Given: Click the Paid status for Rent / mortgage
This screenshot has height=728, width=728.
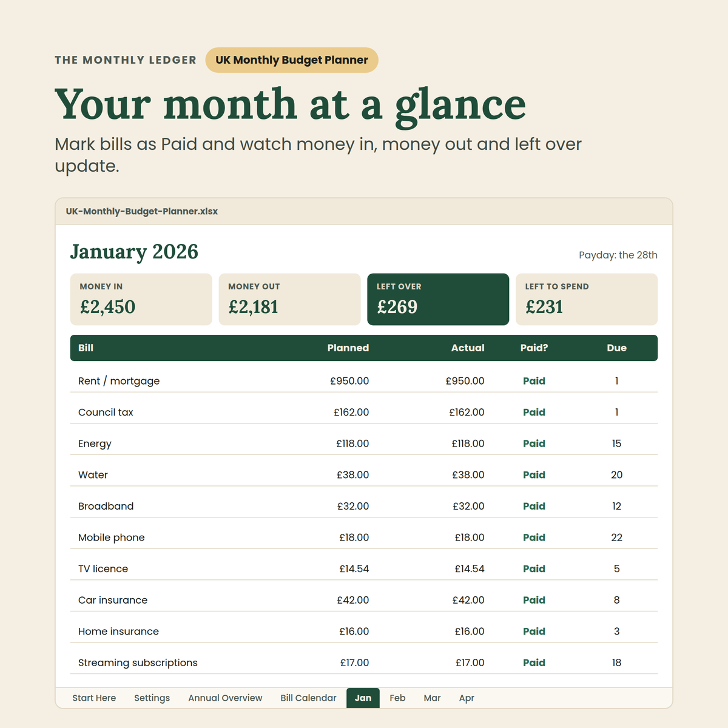Looking at the screenshot, I should (x=534, y=381).
